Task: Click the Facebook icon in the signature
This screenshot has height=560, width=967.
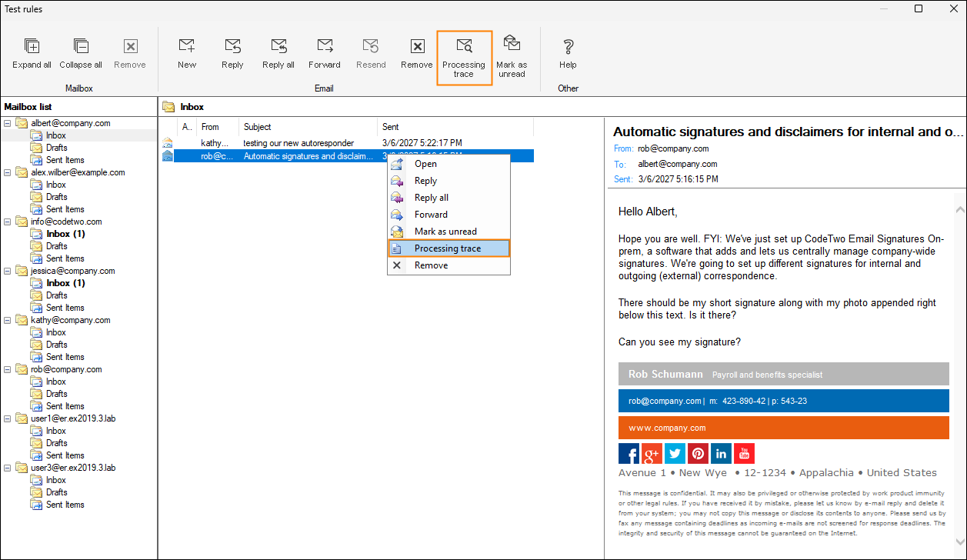Action: (629, 454)
